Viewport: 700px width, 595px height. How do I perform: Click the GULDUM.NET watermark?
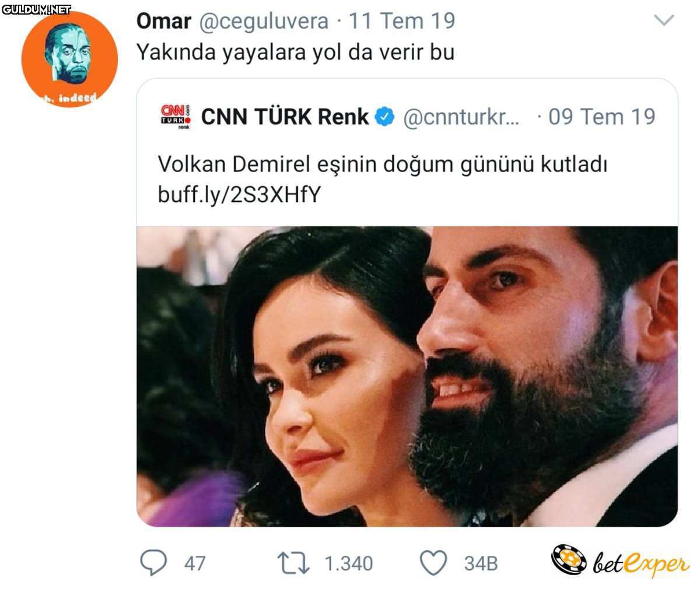36,9
